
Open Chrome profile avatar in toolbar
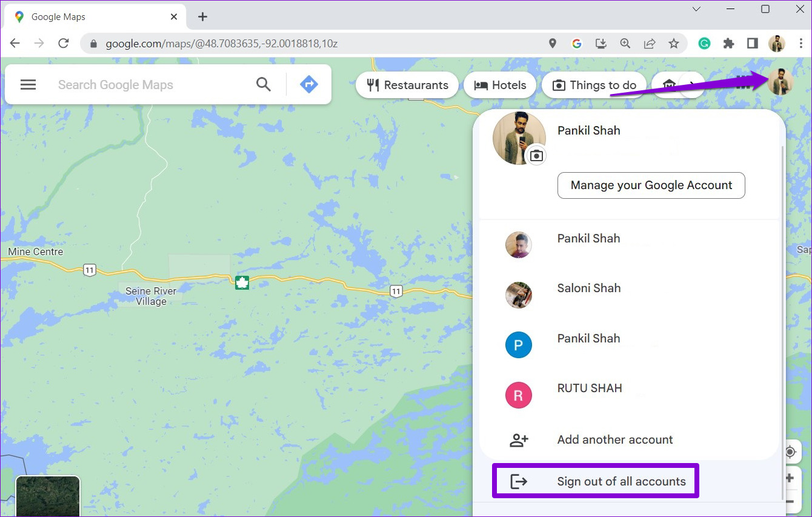[x=777, y=43]
